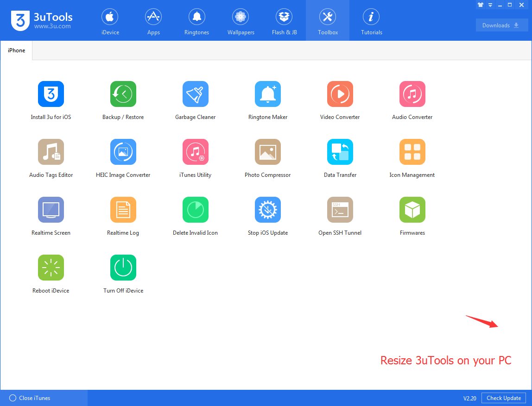Open the Downloads manager button

point(501,25)
